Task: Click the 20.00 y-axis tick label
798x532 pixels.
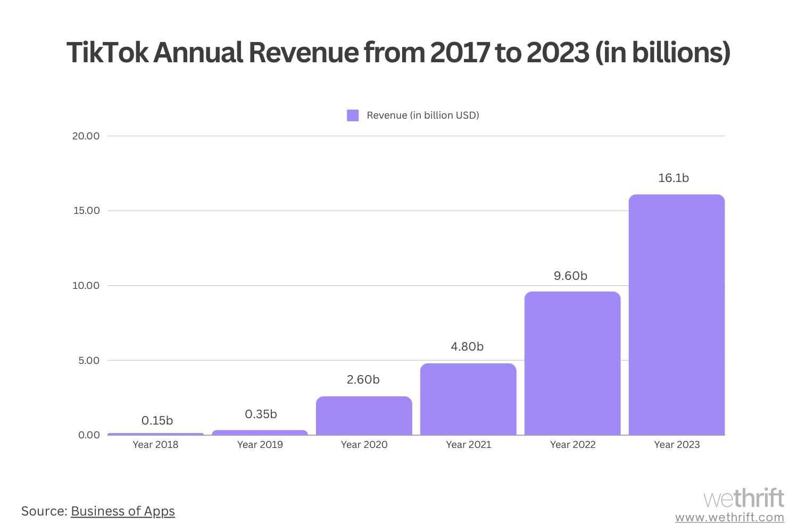Action: (x=86, y=136)
